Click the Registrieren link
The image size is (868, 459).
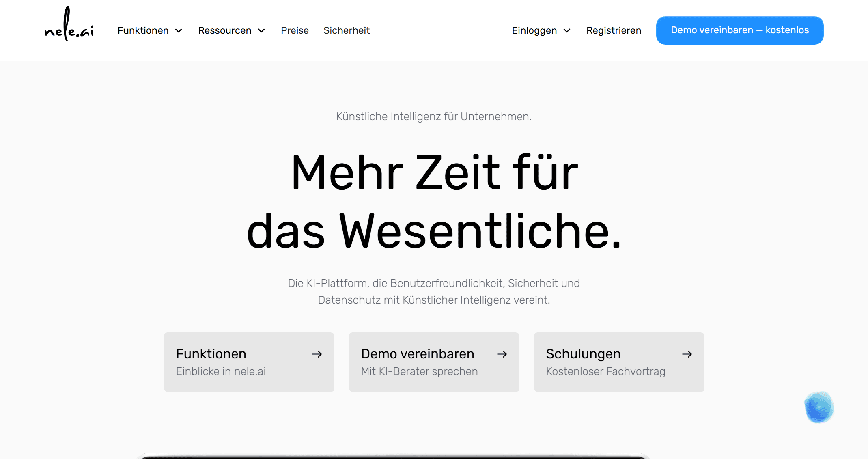(614, 30)
